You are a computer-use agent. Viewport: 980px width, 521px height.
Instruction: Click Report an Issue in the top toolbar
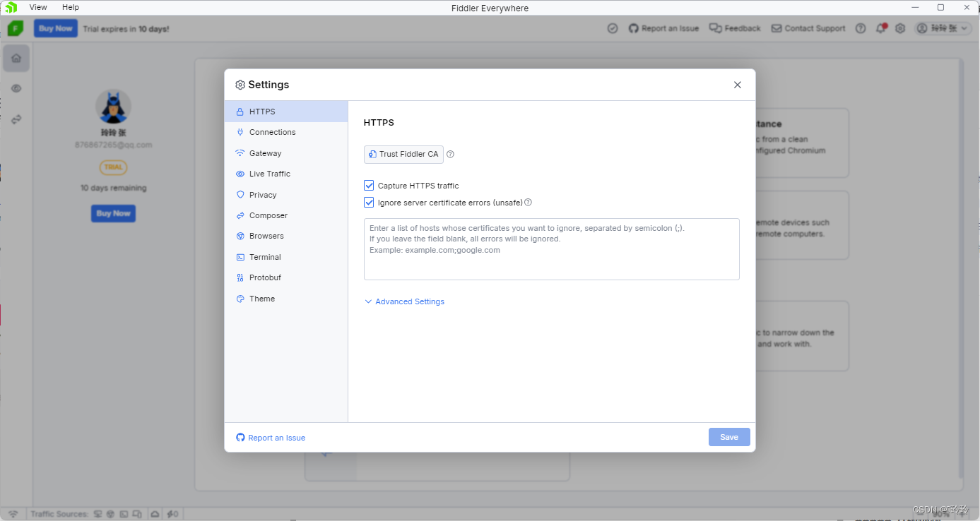663,28
